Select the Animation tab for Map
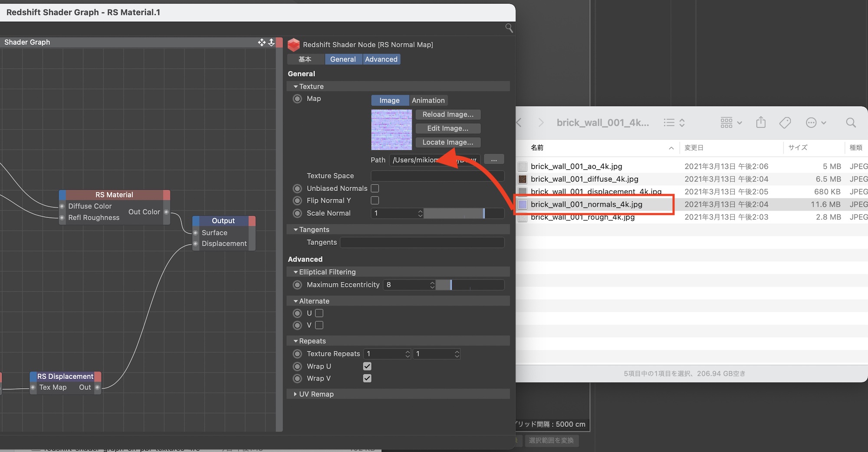The height and width of the screenshot is (452, 868). point(428,101)
